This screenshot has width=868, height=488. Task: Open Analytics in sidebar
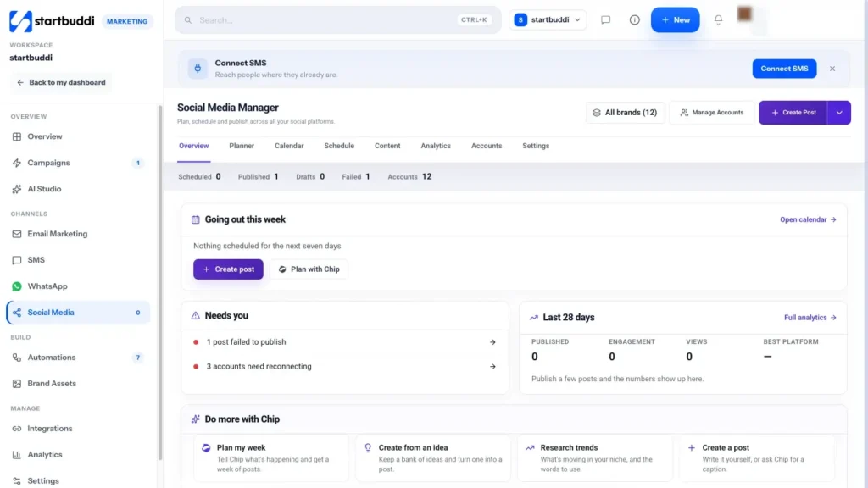pyautogui.click(x=77, y=455)
